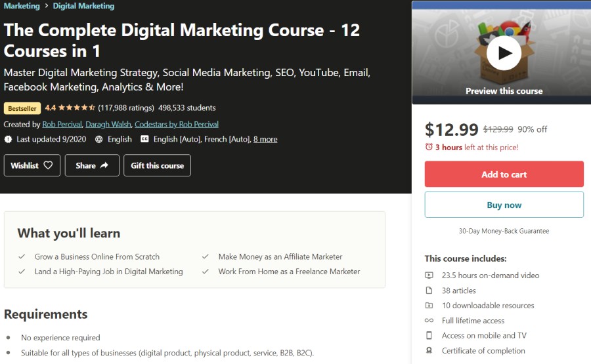The width and height of the screenshot is (591, 364).
Task: Click the crossed-out $129.99 price
Action: 498,129
